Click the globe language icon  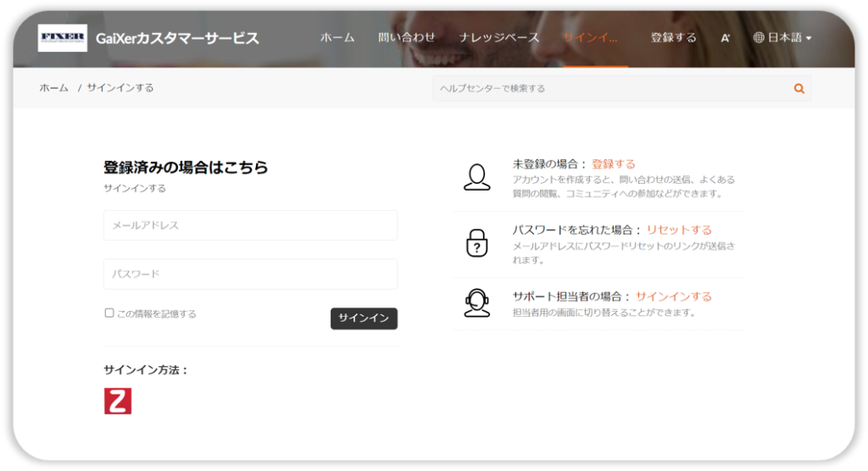759,38
